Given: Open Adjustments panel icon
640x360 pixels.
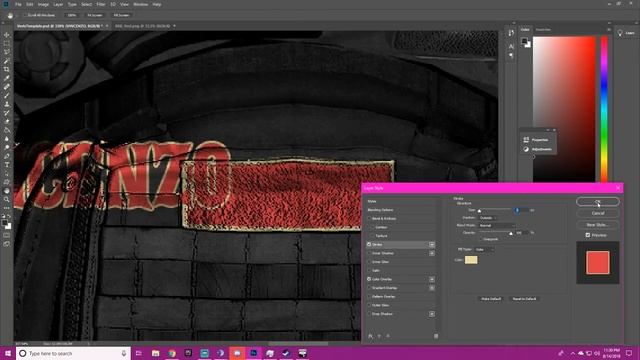Looking at the screenshot, I should pyautogui.click(x=526, y=149).
